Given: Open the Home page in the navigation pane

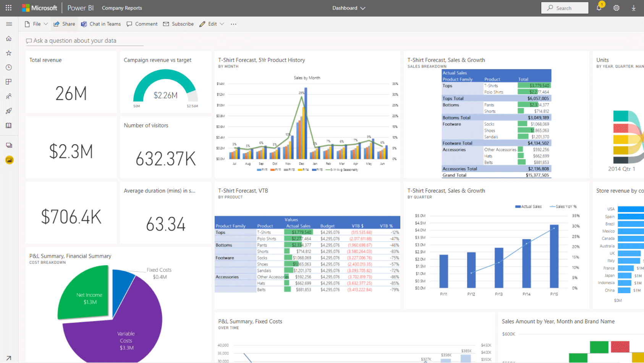Looking at the screenshot, I should tap(8, 38).
